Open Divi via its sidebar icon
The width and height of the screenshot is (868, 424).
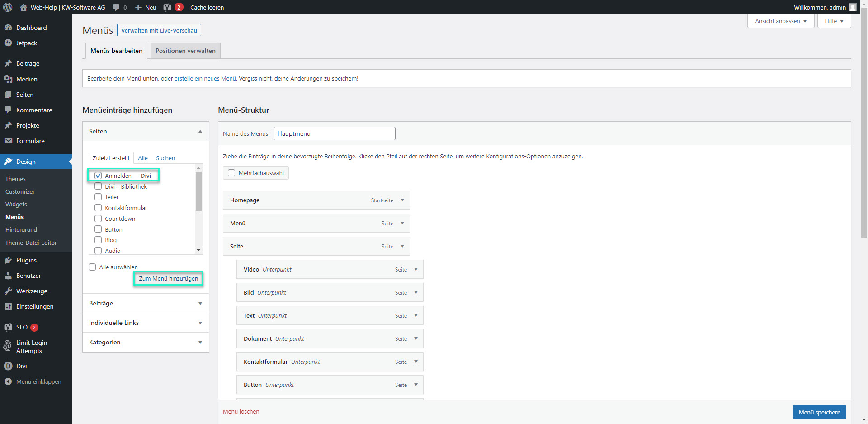click(x=8, y=366)
